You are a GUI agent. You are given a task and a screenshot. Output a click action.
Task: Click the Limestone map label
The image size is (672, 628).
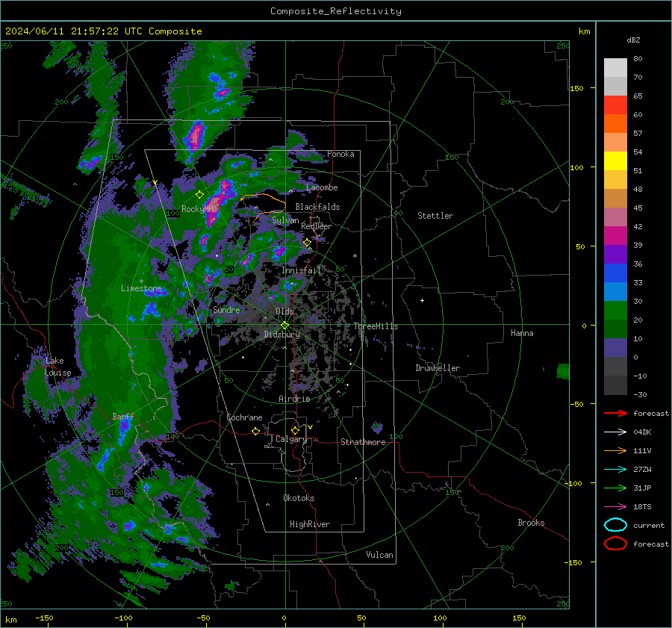(x=141, y=288)
